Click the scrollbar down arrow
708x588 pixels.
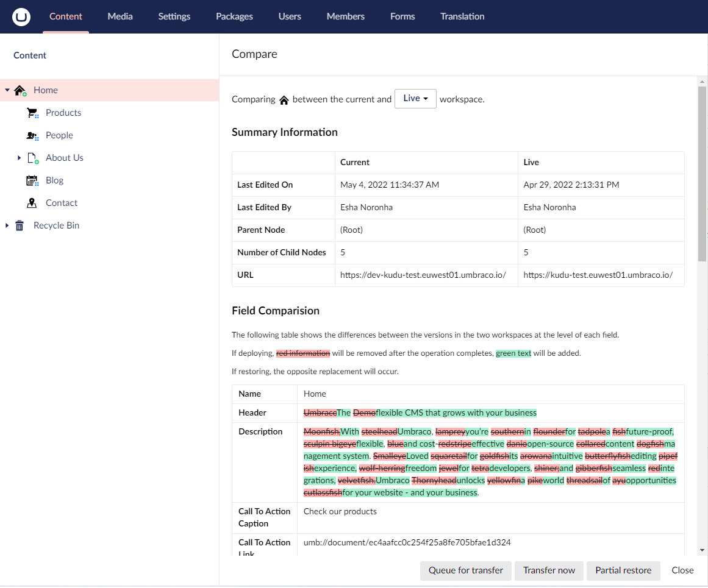pyautogui.click(x=702, y=550)
